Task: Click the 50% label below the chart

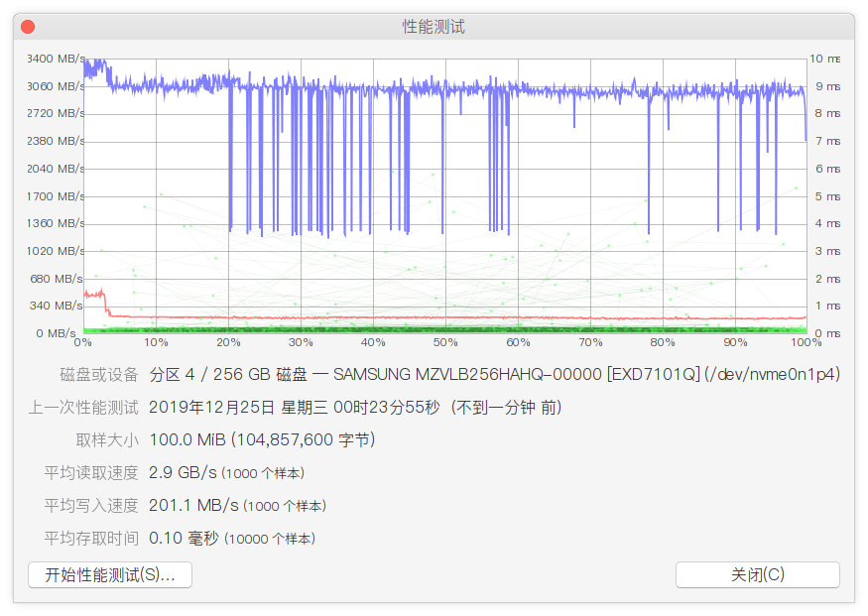Action: [x=445, y=342]
